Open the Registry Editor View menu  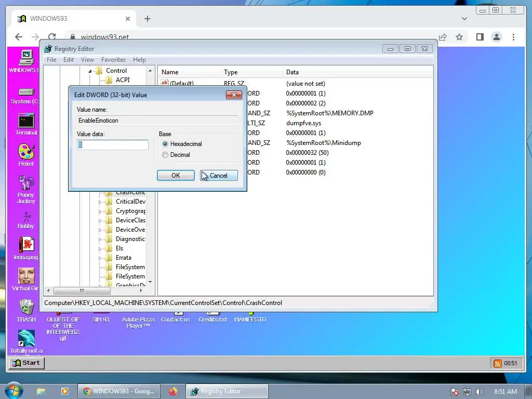click(x=87, y=60)
